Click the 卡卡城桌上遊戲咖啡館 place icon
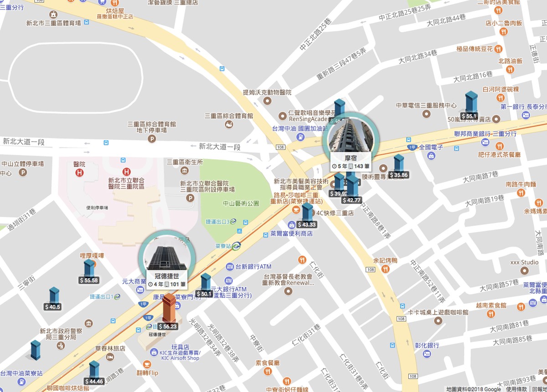 tap(439, 321)
